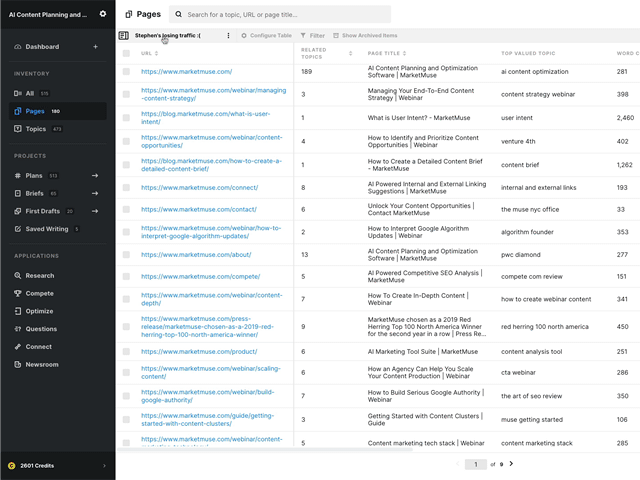The height and width of the screenshot is (480, 640).
Task: Check the detailed-content-brief row
Action: point(126,165)
